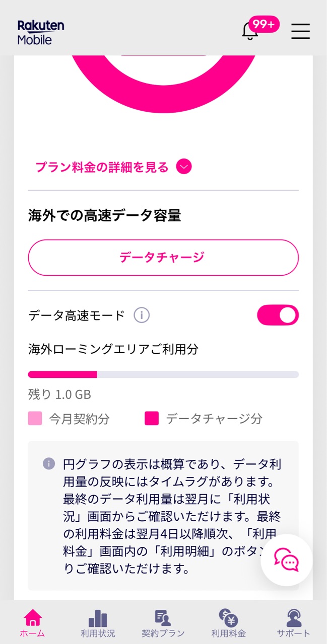Tap the Rakuten Mobile logo
This screenshot has height=644, width=327.
(x=41, y=32)
